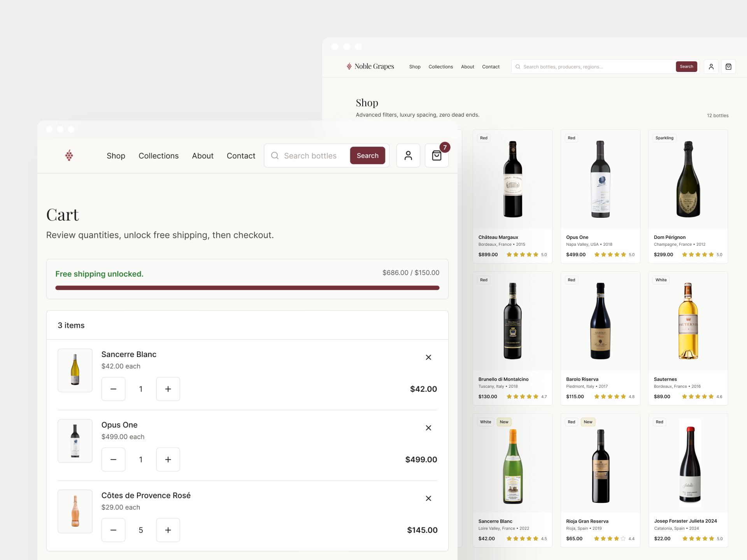Select Shop in Shop window navigation

[x=415, y=66]
